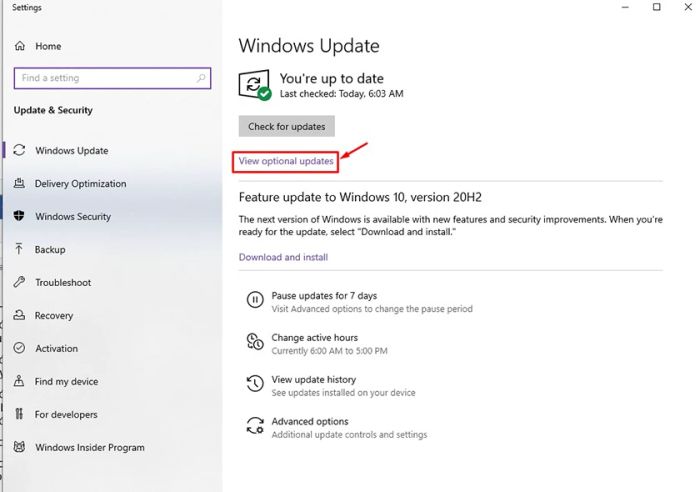
Task: Open the Windows Security page
Action: (x=73, y=217)
